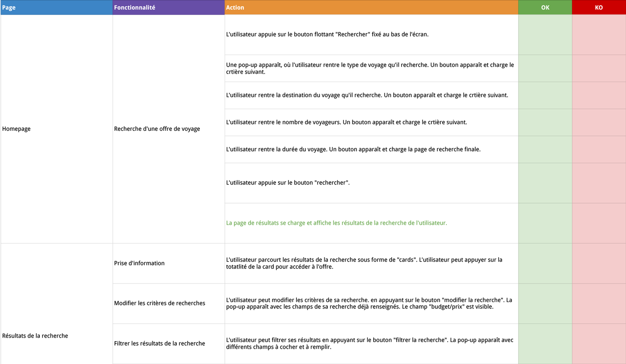The height and width of the screenshot is (364, 626).
Task: Select the "Fonctionnalité" column header
Action: click(x=169, y=8)
